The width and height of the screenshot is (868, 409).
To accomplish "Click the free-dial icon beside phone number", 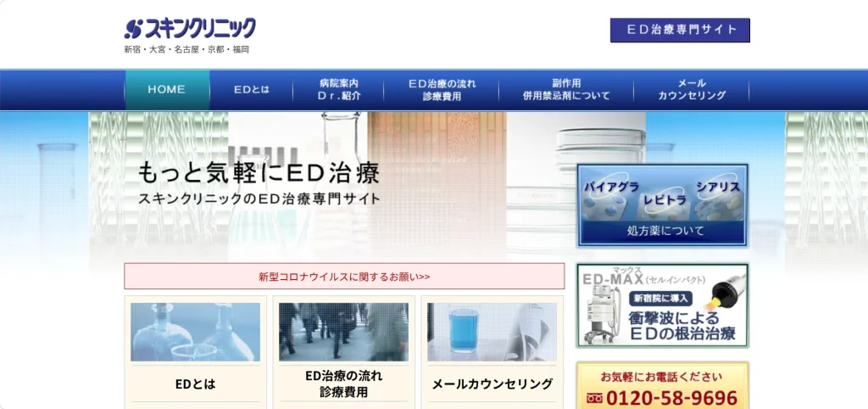I will (594, 399).
